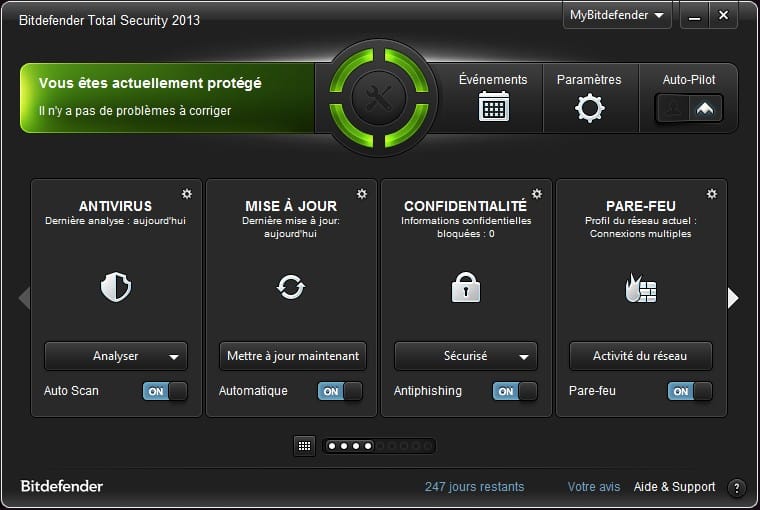Viewport: 760px width, 510px height.
Task: Open Antivirus module settings gear
Action: coord(187,194)
